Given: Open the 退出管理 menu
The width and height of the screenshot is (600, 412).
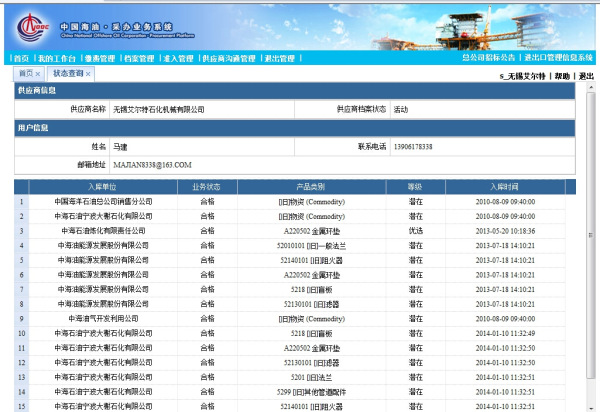Looking at the screenshot, I should coord(280,59).
